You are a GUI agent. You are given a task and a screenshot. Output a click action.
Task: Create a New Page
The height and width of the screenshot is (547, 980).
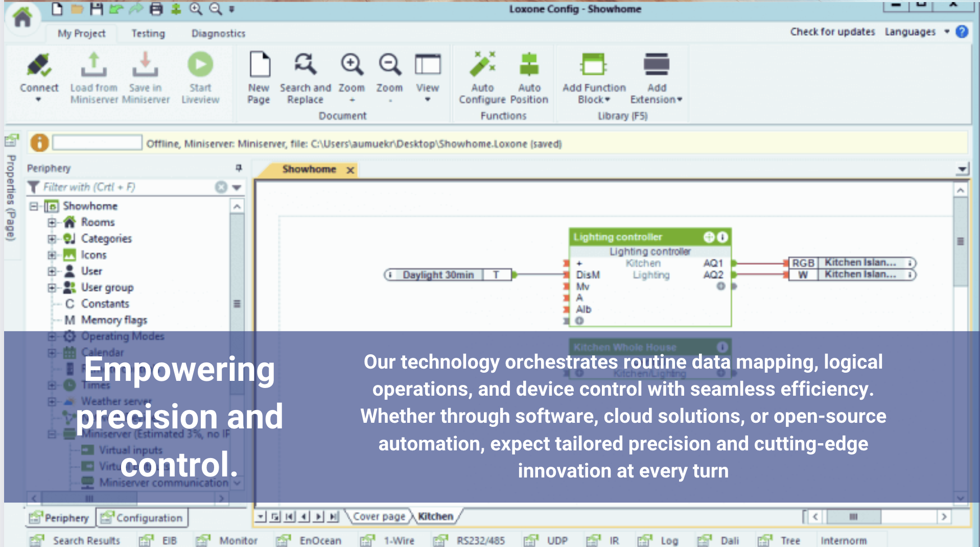click(x=260, y=65)
